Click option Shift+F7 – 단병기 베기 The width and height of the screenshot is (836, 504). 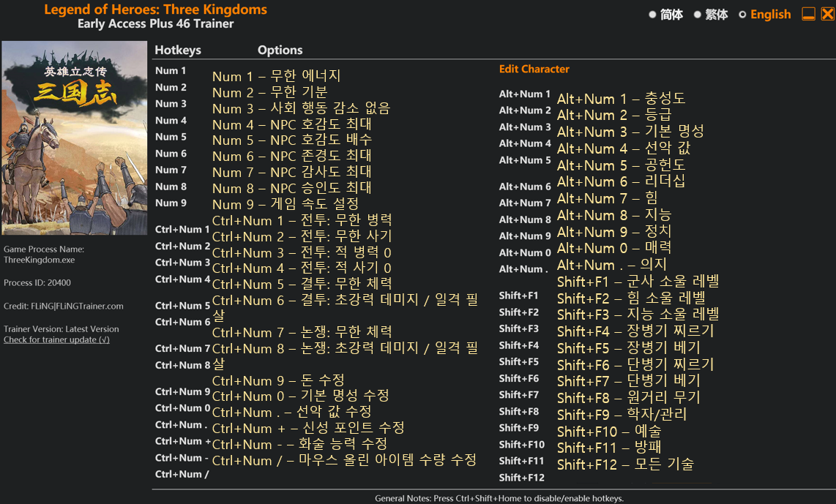click(629, 381)
